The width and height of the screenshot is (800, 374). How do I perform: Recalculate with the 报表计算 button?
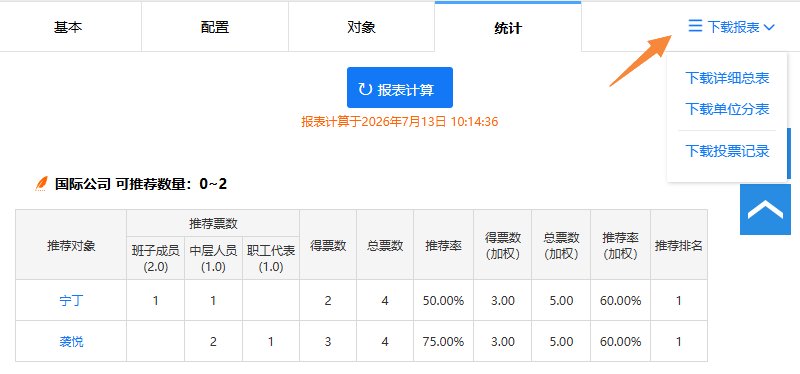point(399,88)
